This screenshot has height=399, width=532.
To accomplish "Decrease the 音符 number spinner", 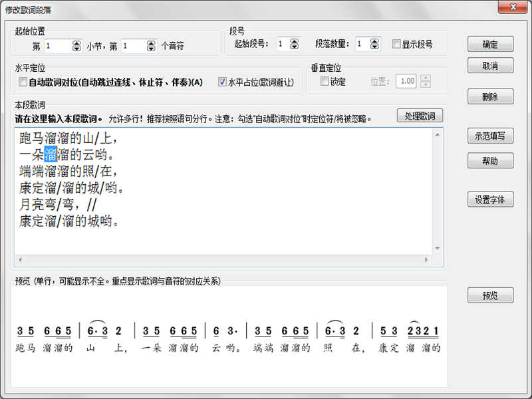I will pos(152,49).
